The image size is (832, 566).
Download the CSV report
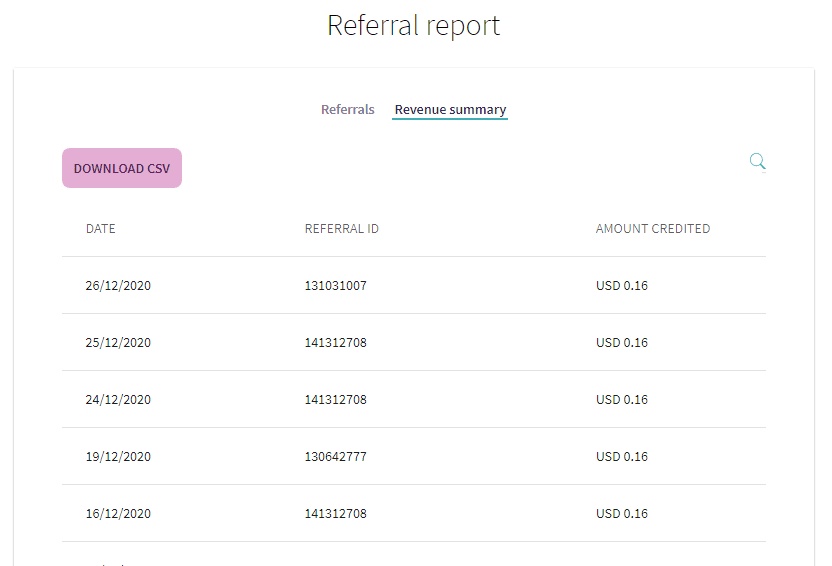click(122, 168)
